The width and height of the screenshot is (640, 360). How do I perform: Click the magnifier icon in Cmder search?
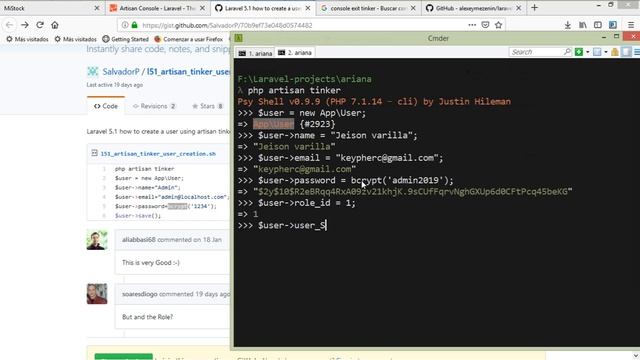click(x=567, y=52)
